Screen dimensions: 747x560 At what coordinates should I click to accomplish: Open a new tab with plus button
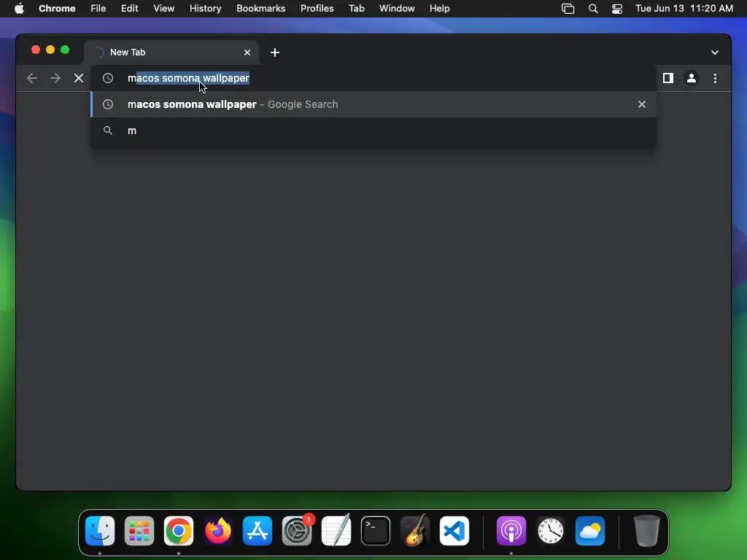[x=275, y=52]
